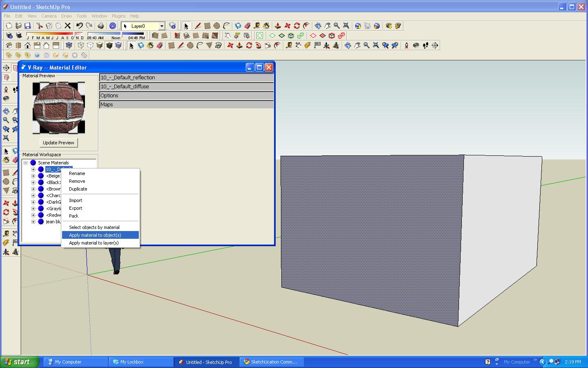
Task: Select the Zoom magnifier tool, top toolbar
Action: [x=336, y=26]
